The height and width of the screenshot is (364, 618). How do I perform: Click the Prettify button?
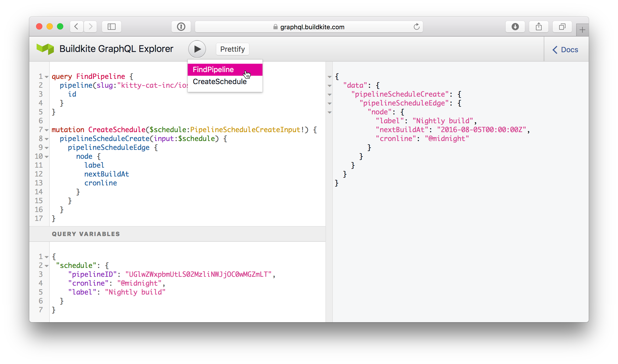tap(232, 49)
